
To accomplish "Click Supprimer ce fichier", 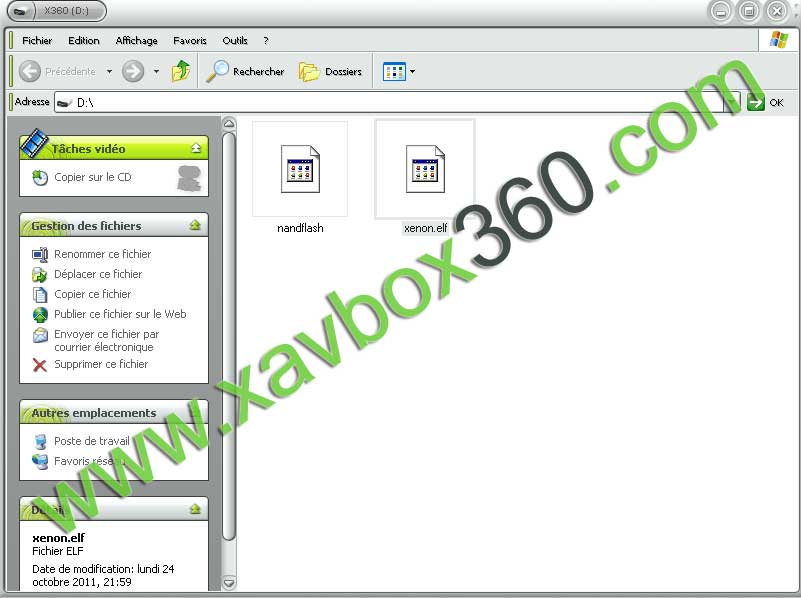I will (101, 364).
